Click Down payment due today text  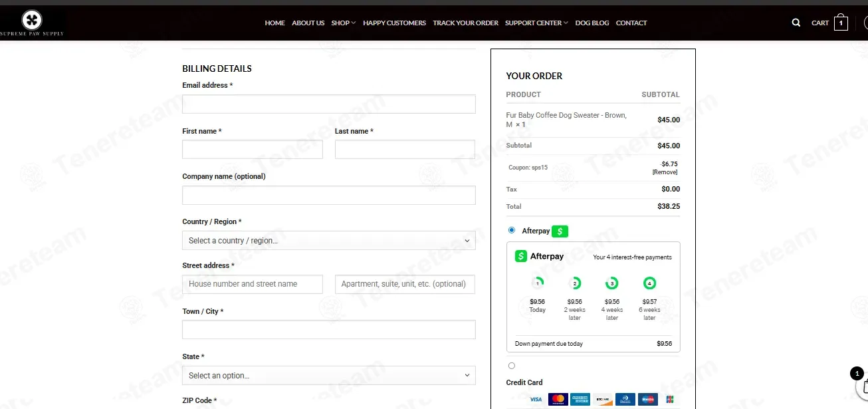[549, 344]
